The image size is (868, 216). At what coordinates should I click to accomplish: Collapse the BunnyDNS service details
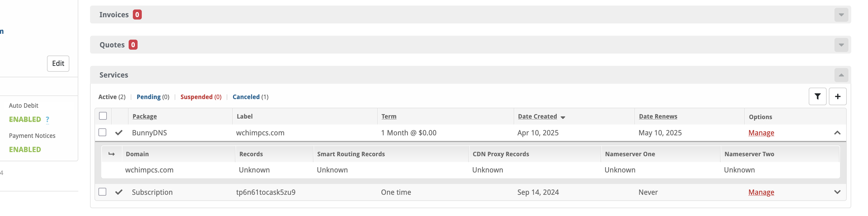837,133
